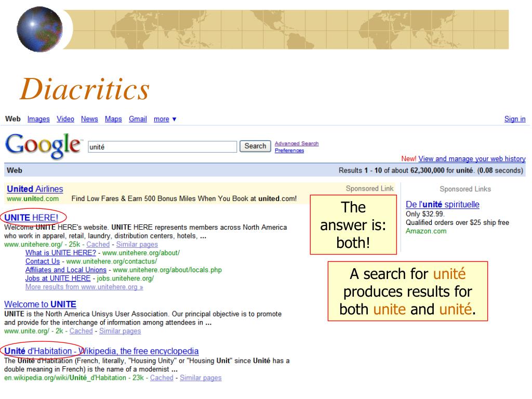532x399 pixels.
Task: Click the Sign in link
Action: tap(514, 119)
